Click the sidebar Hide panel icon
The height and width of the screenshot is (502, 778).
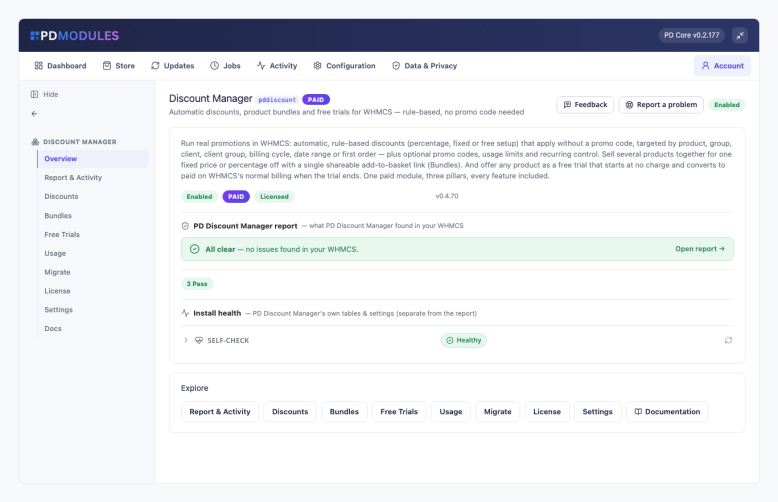[x=34, y=94]
